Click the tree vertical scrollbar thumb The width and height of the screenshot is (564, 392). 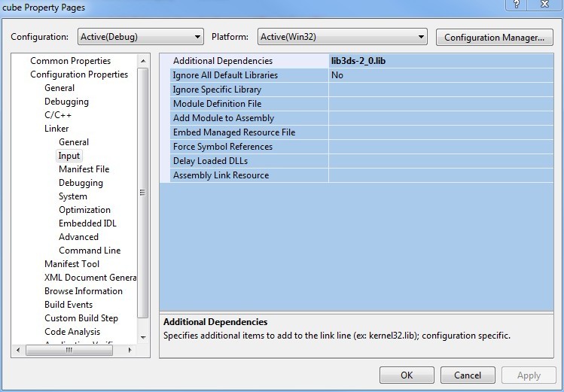[143, 193]
